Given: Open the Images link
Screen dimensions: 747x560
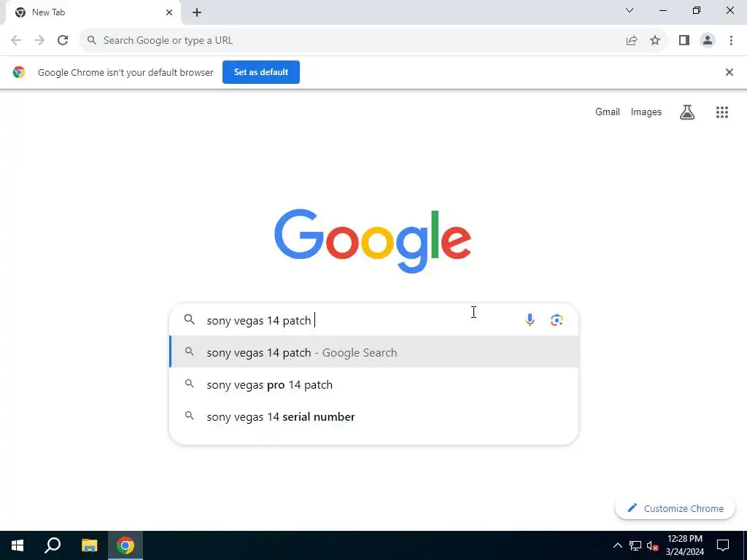Looking at the screenshot, I should (646, 112).
